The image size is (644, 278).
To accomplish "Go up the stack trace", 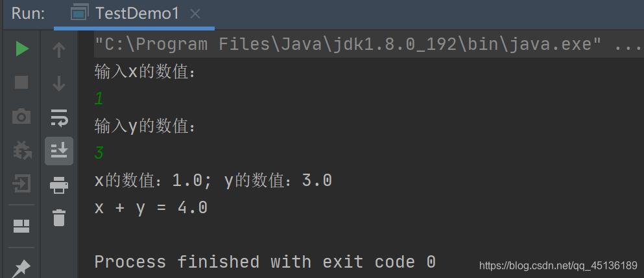I will (59, 50).
